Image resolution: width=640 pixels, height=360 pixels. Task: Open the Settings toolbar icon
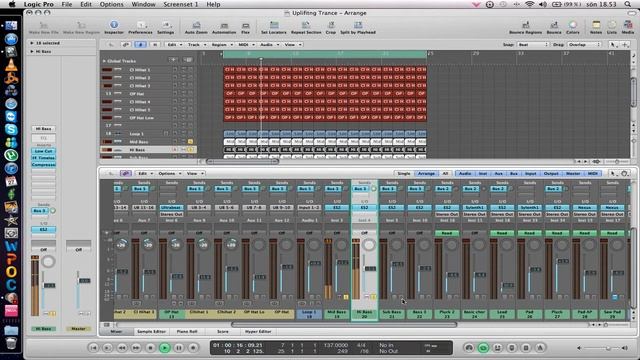(x=166, y=27)
